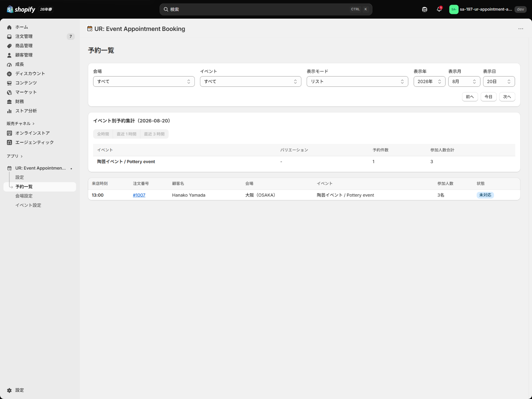Click the calendar icon beside app title

[x=90, y=29]
